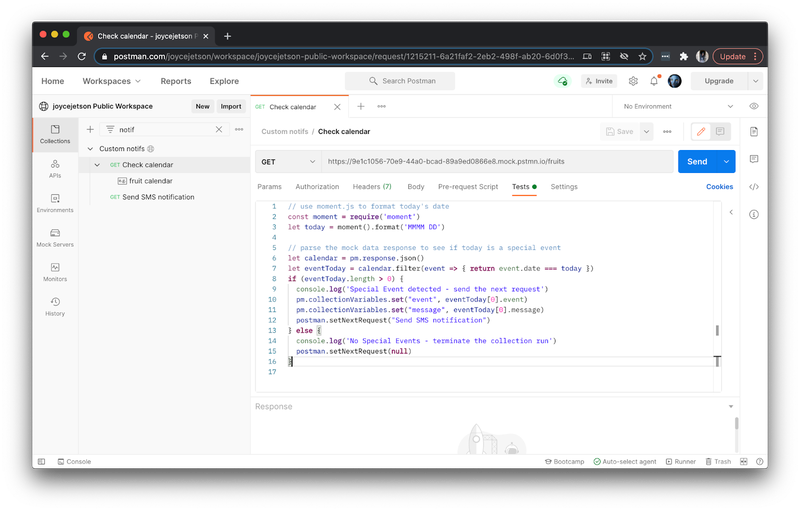This screenshot has height=511, width=800.
Task: Open the three-dot menu next to Save
Action: click(667, 132)
